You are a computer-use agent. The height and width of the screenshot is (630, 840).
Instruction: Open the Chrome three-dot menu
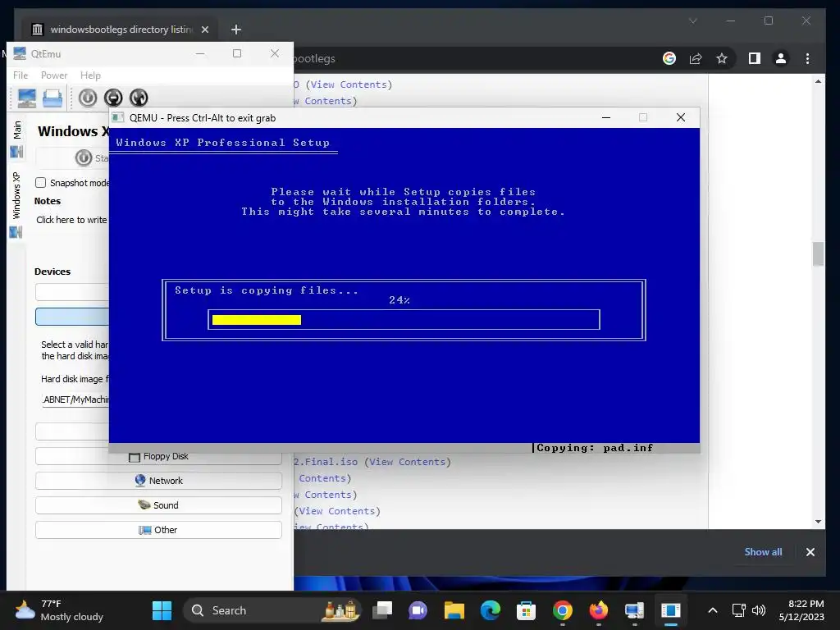click(807, 58)
